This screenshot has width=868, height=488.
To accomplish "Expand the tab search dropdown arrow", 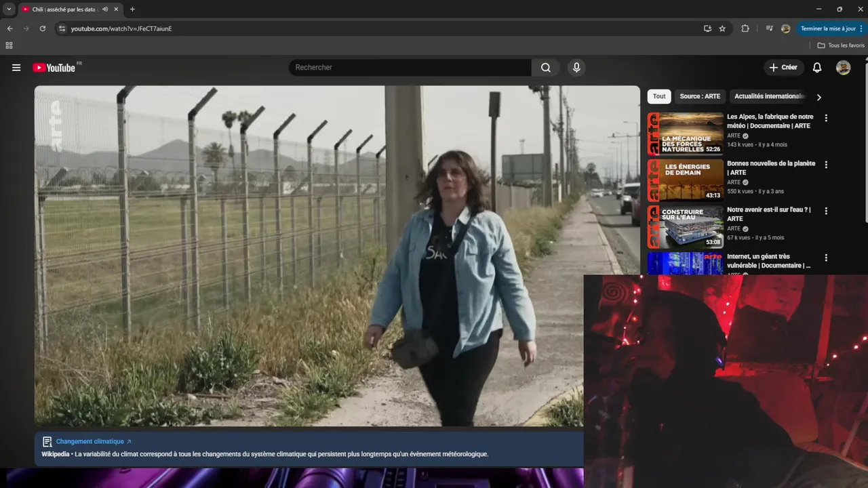I will click(x=9, y=9).
